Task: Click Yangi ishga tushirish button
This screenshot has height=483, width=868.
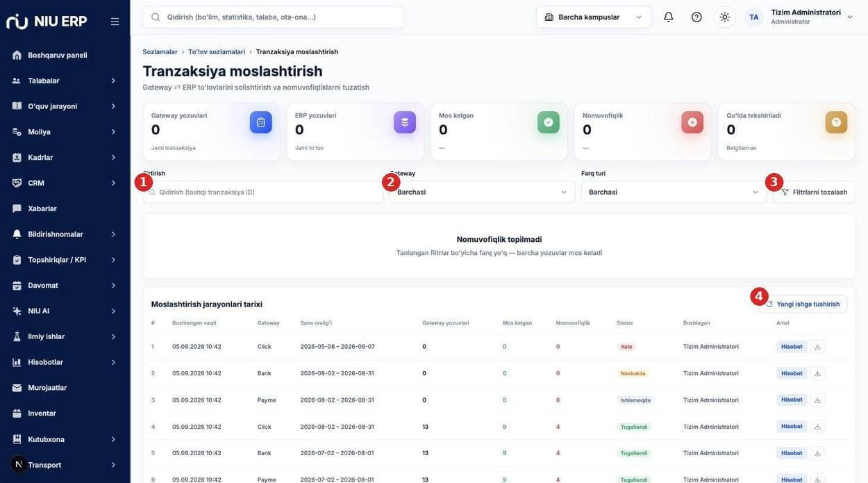Action: click(x=802, y=304)
